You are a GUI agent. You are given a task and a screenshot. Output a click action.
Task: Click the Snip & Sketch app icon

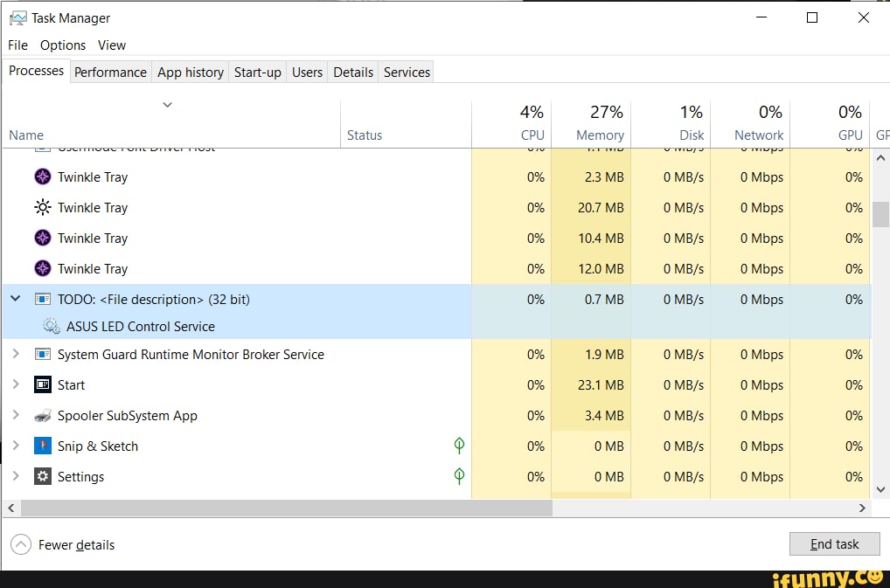coord(42,446)
